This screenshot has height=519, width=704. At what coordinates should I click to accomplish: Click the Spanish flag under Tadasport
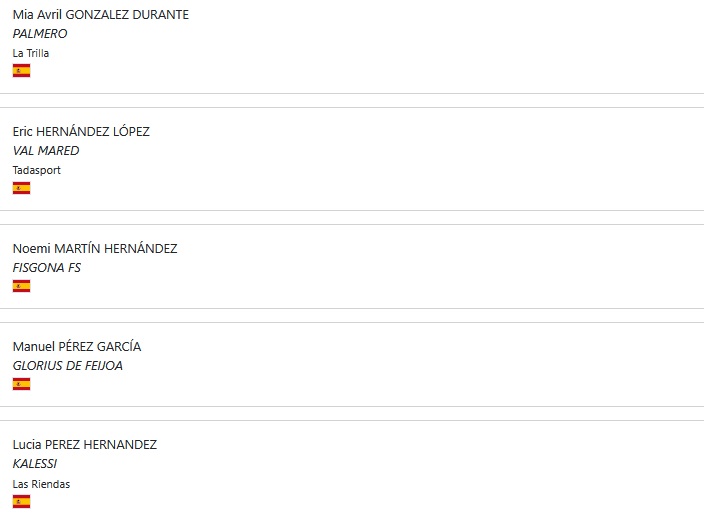[x=21, y=188]
